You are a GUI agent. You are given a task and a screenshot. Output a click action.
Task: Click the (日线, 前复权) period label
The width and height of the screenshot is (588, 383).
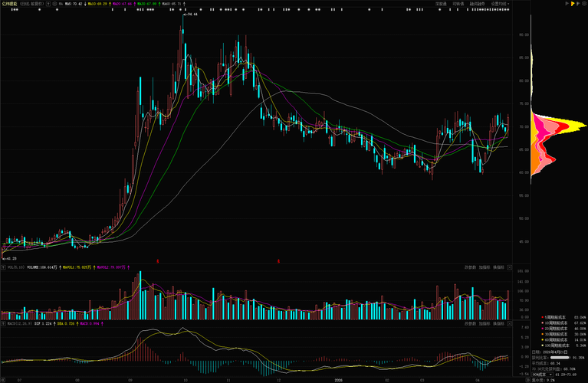pyautogui.click(x=32, y=4)
